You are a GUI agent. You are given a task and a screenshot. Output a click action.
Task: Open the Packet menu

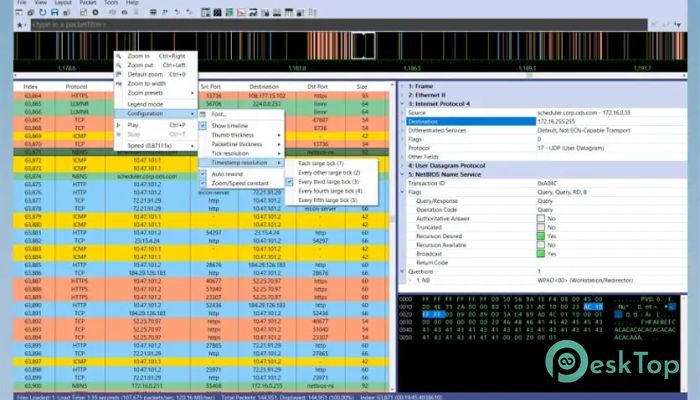click(88, 2)
